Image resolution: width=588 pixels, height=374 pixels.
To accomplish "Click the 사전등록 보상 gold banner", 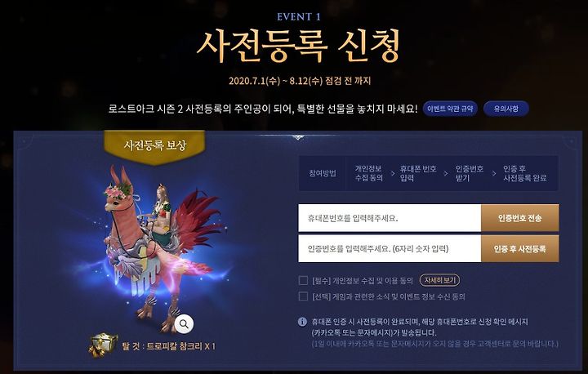I will point(154,146).
